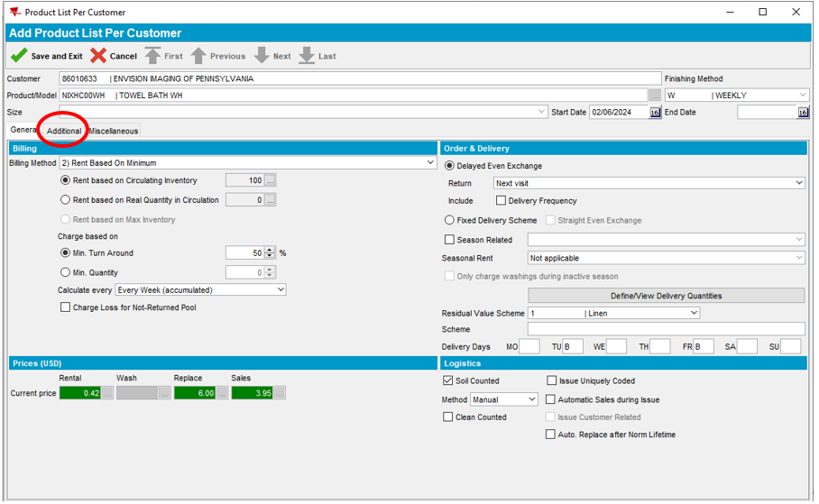Expand the Billing Method dropdown
The height and width of the screenshot is (504, 819).
click(x=429, y=163)
